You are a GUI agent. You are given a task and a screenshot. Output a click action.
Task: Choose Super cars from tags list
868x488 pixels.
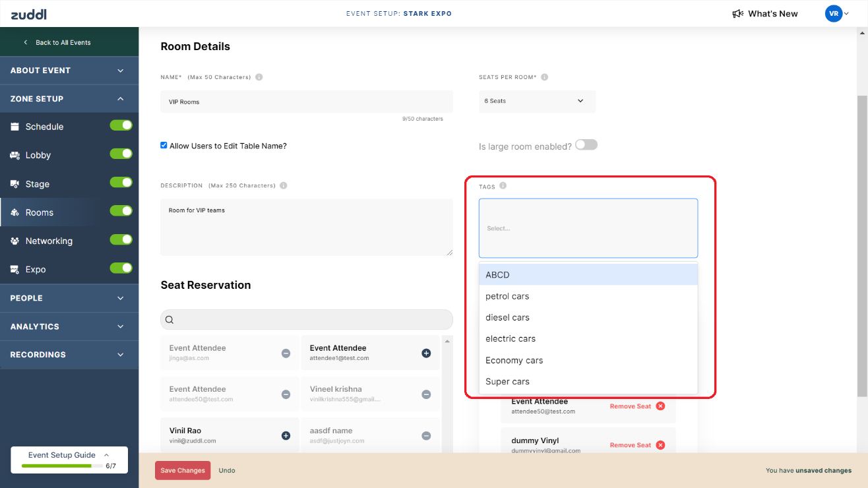507,382
